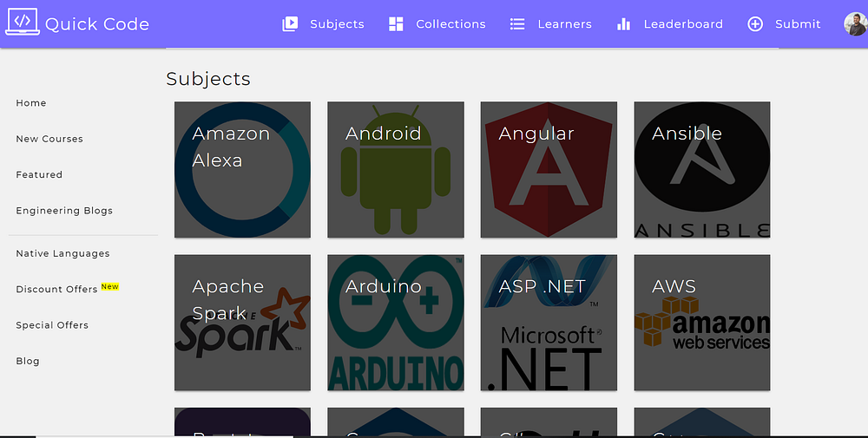Go to the Learners menu item

565,23
